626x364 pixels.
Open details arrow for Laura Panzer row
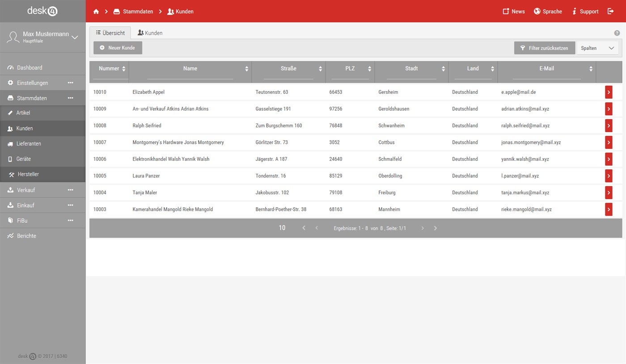click(x=609, y=176)
